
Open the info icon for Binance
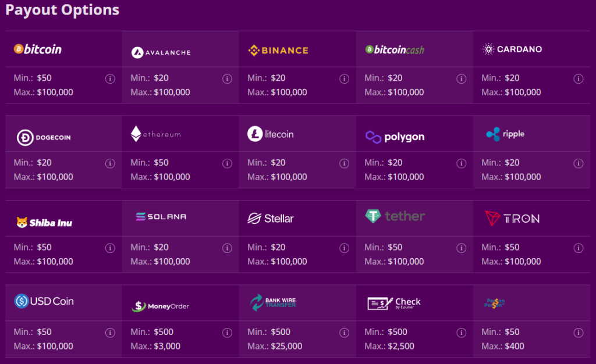click(x=345, y=78)
